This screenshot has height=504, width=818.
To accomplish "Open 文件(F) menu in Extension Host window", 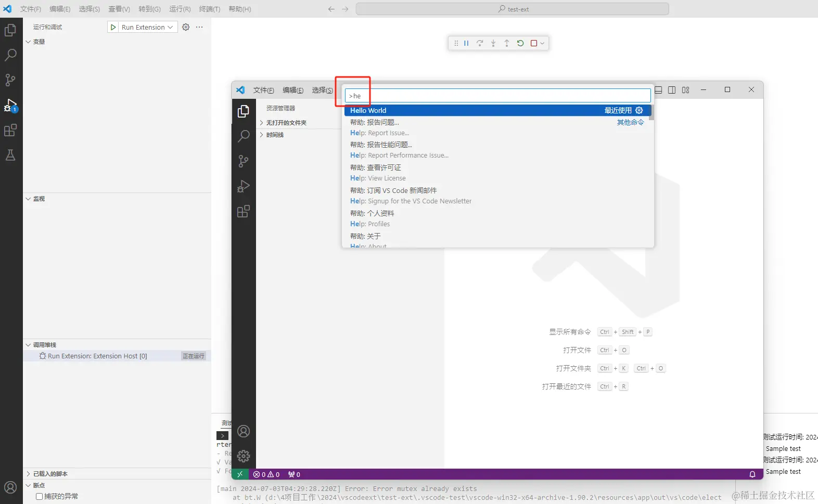I will [264, 90].
